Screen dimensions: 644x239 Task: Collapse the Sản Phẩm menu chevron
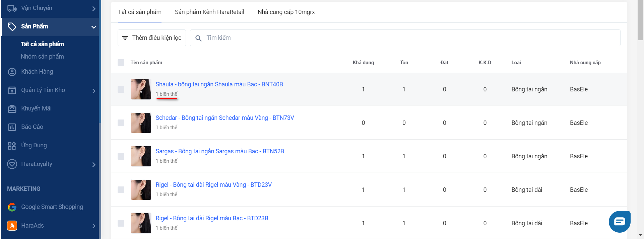(94, 27)
